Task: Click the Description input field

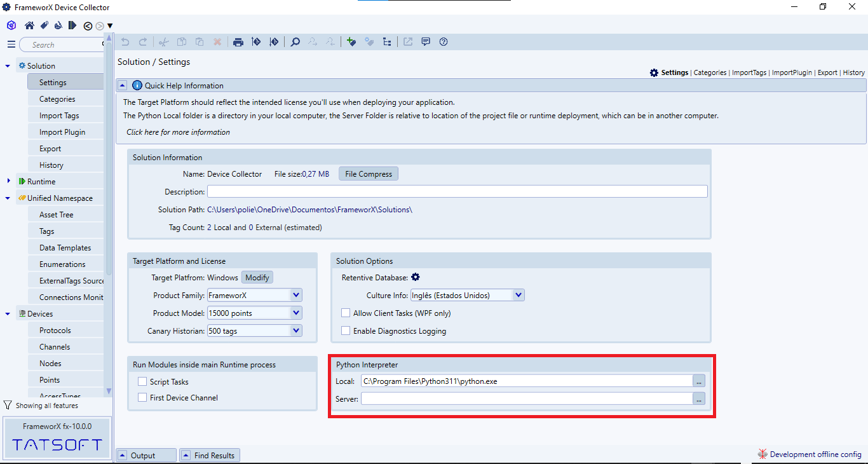Action: [x=457, y=191]
